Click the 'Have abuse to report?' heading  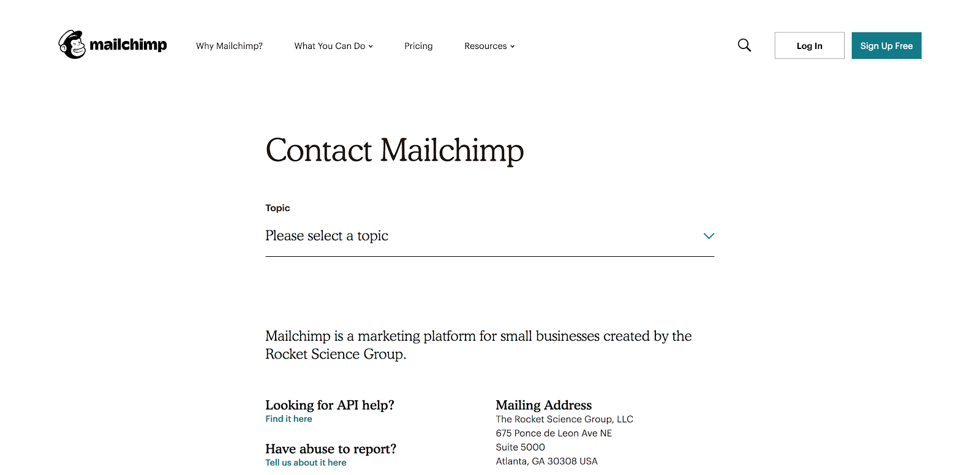331,449
